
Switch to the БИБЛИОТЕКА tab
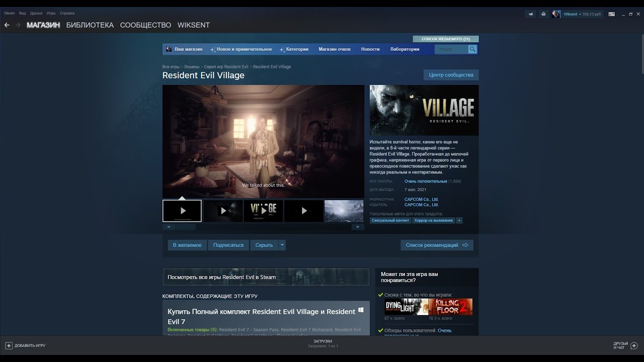[90, 25]
